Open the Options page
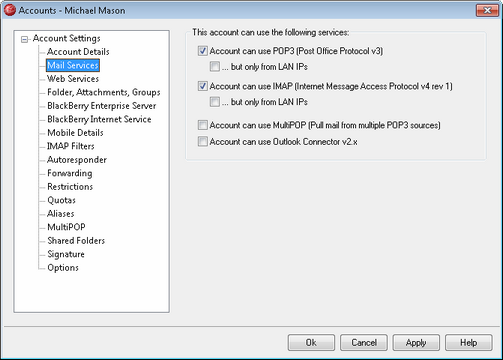 tap(63, 268)
